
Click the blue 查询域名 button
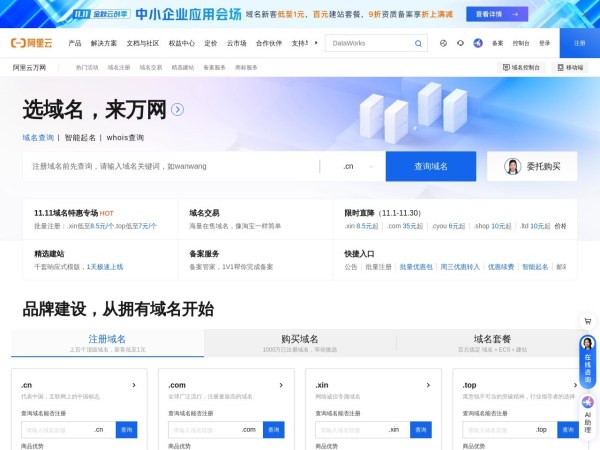coord(430,166)
